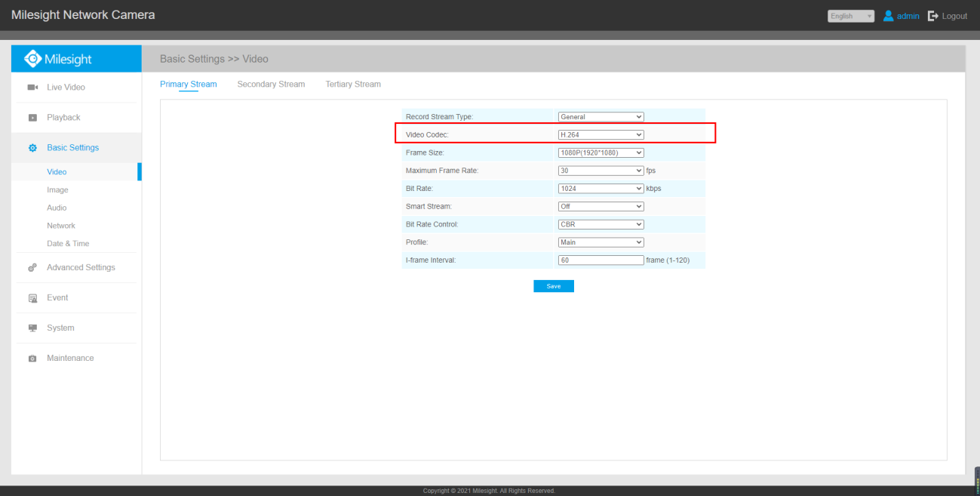
Task: Open the Video Codec dropdown
Action: pyautogui.click(x=601, y=134)
